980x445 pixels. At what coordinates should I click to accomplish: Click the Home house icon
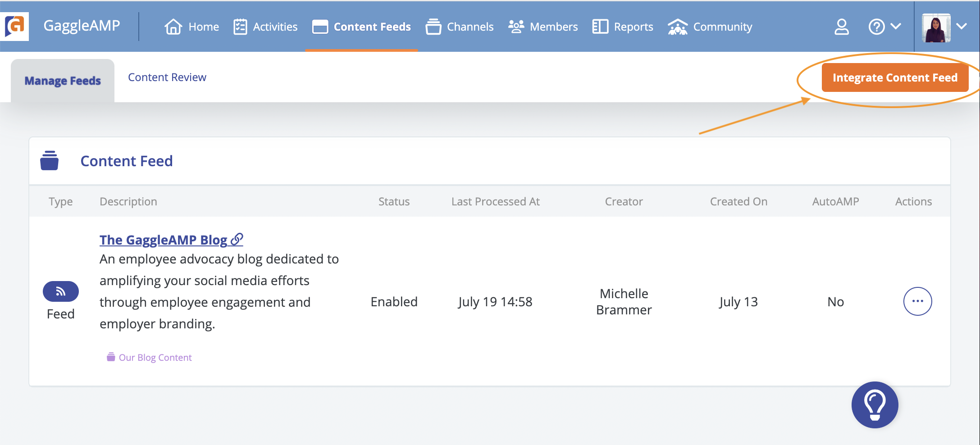click(x=173, y=27)
